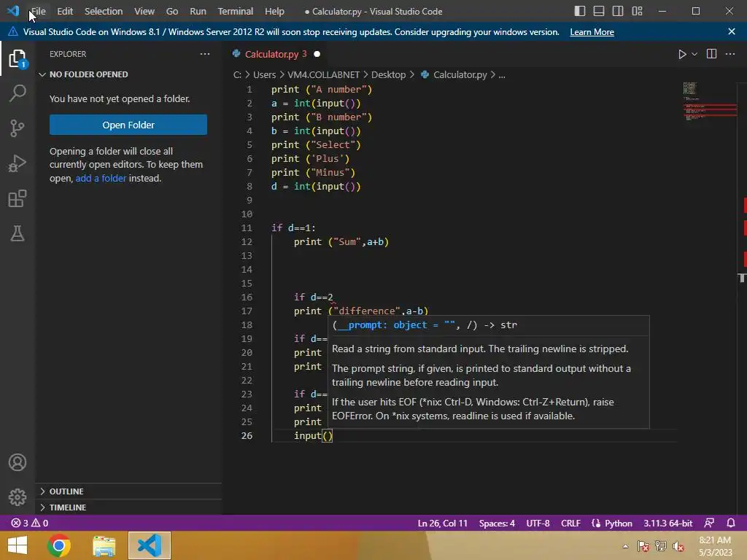Open File Explorer from the taskbar

(x=104, y=545)
